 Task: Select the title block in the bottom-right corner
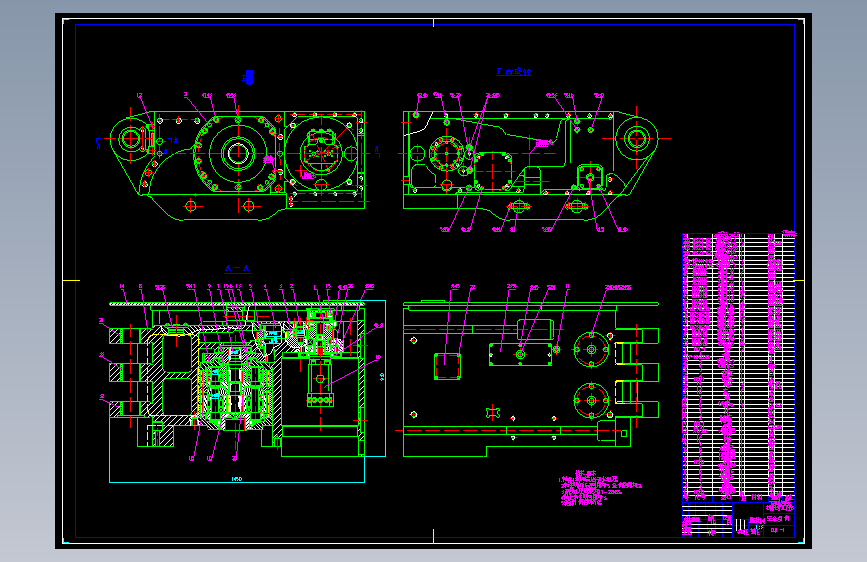point(739,519)
